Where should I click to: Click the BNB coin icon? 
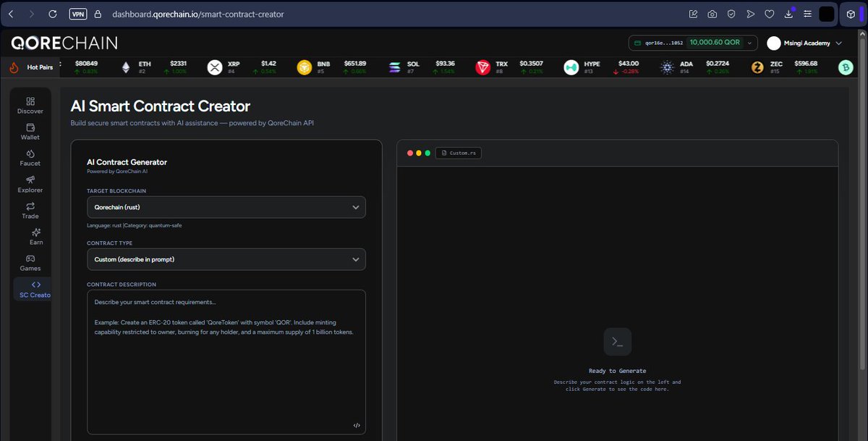pos(304,67)
